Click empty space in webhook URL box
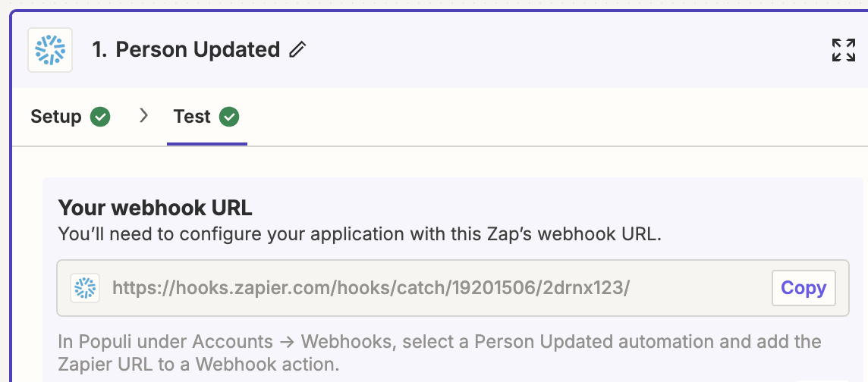Image resolution: width=868 pixels, height=382 pixels. [x=700, y=288]
